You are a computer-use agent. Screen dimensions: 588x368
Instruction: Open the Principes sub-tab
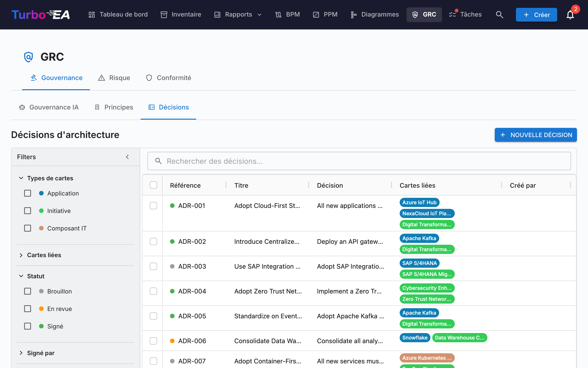click(x=113, y=107)
